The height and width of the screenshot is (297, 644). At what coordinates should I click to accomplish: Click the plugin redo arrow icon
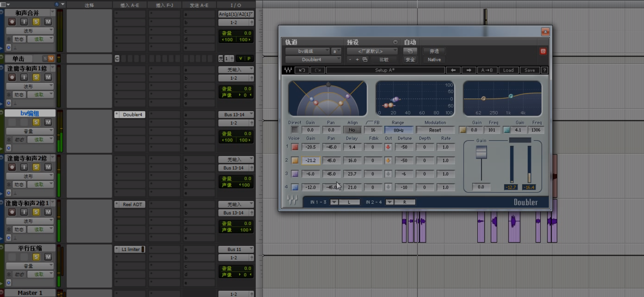(x=317, y=70)
